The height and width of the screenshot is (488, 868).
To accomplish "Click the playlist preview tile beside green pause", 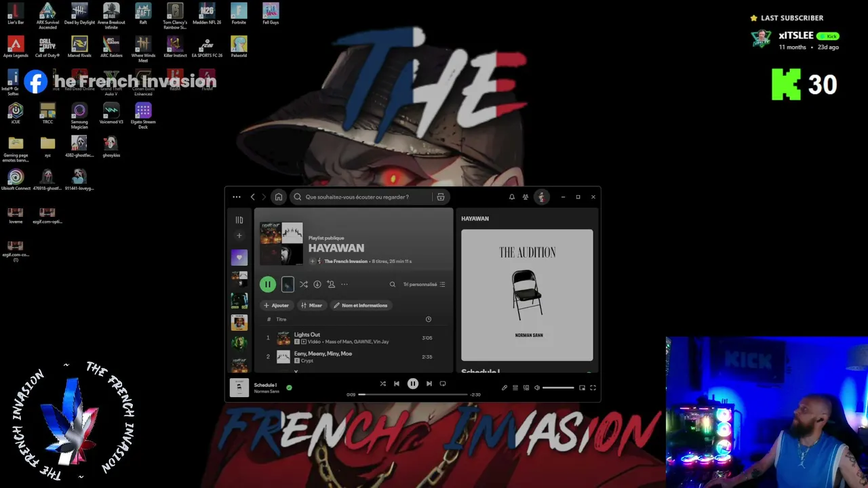I will tap(288, 285).
